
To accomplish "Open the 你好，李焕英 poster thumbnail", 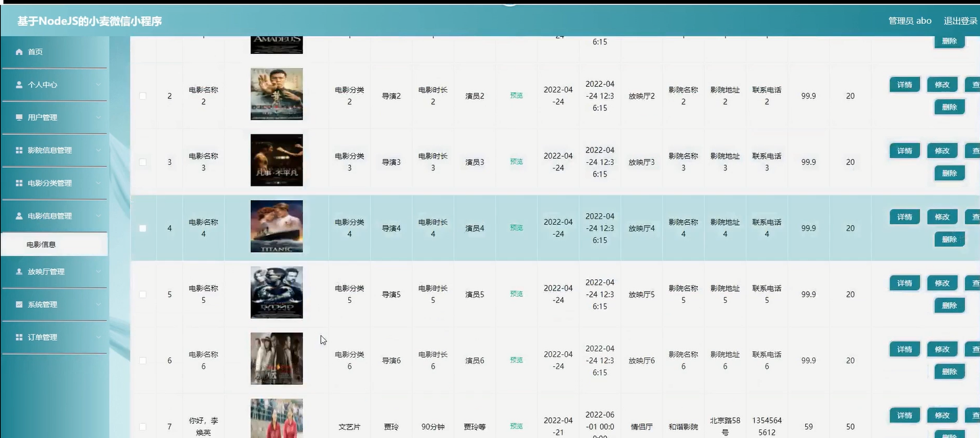I will (x=276, y=419).
